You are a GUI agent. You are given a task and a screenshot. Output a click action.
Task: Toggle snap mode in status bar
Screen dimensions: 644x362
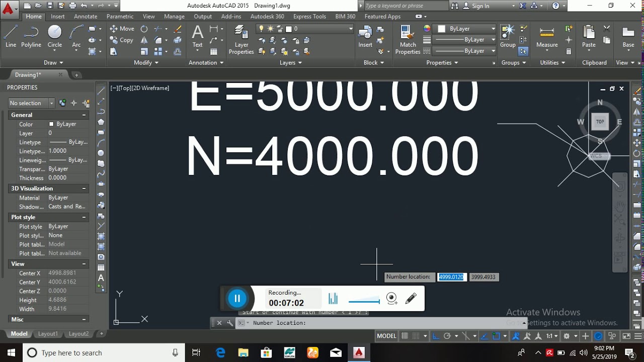(x=416, y=336)
